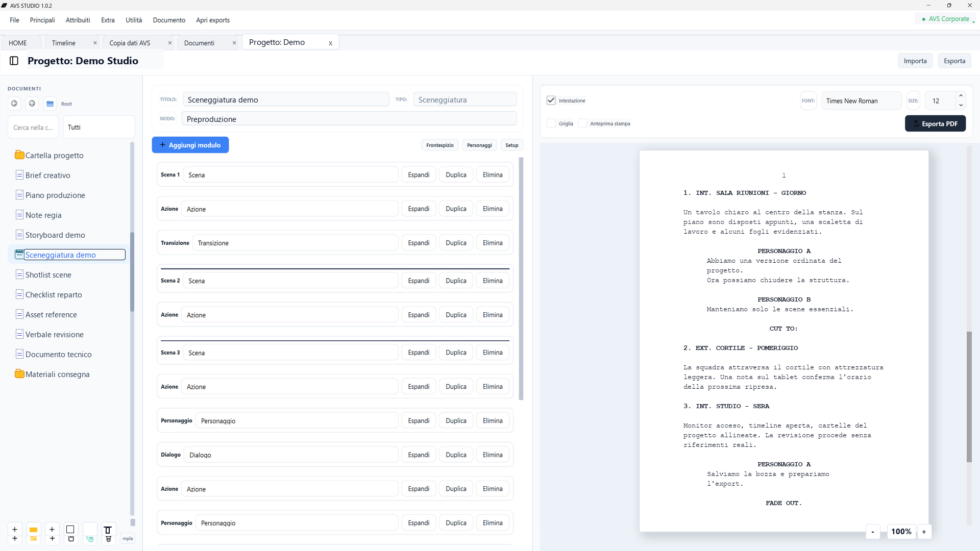980x551 pixels.
Task: Click the Aggiungi modulo button
Action: 190,145
